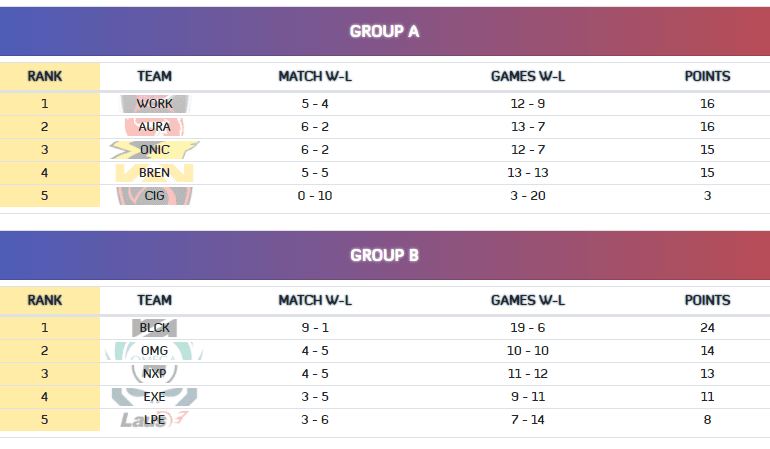Image resolution: width=770 pixels, height=449 pixels.
Task: Open the AURA team logo
Action: tap(155, 127)
